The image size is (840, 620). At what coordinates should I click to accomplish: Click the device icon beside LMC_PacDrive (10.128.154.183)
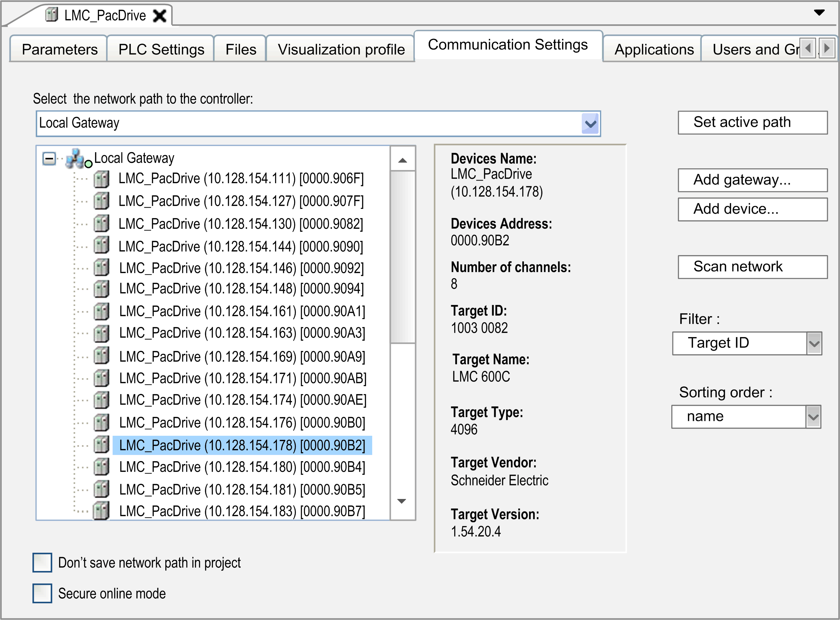tap(101, 510)
